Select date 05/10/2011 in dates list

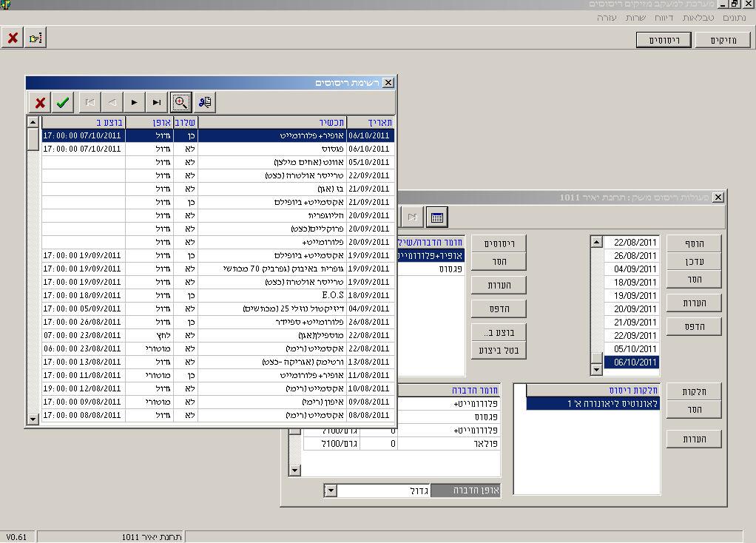[631, 348]
